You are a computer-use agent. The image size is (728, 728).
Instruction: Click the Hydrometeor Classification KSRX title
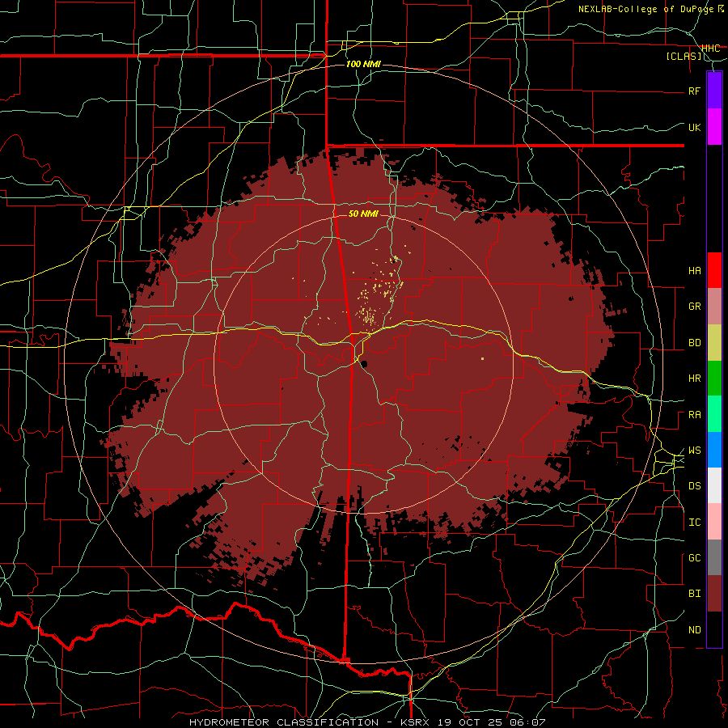368,722
